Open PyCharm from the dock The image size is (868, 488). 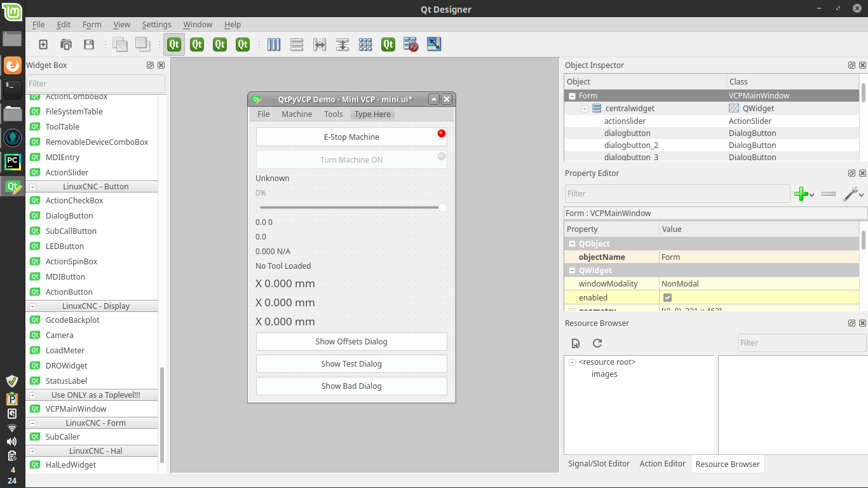coord(12,161)
